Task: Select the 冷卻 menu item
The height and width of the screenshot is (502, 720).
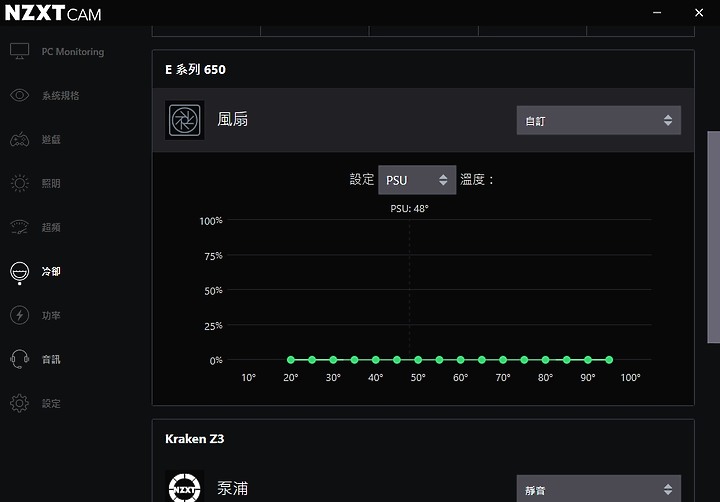Action: click(51, 271)
